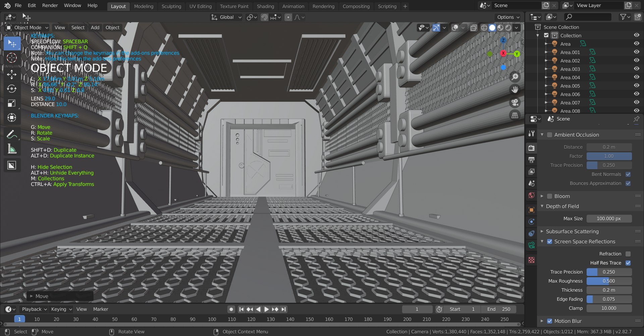Open viewport Add menu
This screenshot has width=644, height=336.
(x=95, y=28)
